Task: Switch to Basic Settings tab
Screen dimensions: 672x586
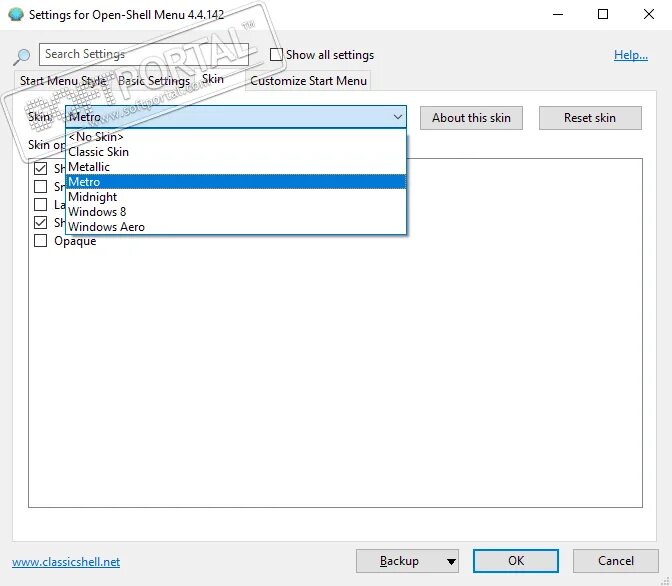Action: tap(154, 81)
